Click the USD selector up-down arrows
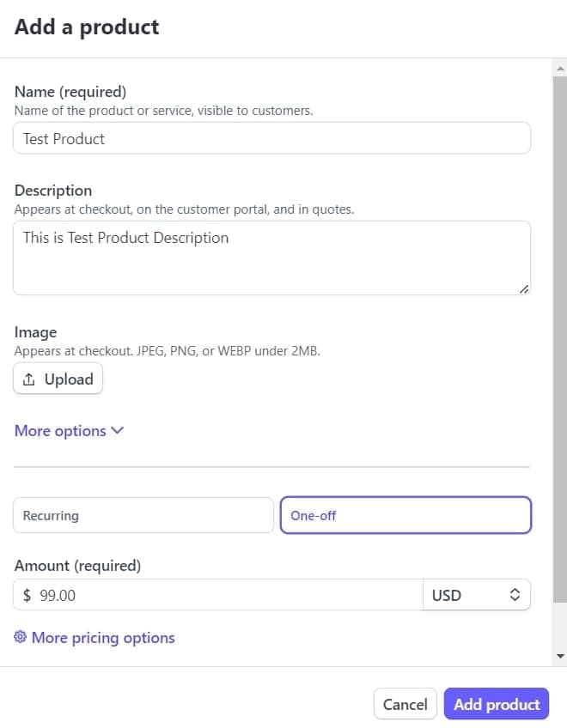Screen dimensions: 567x728 click(x=515, y=595)
